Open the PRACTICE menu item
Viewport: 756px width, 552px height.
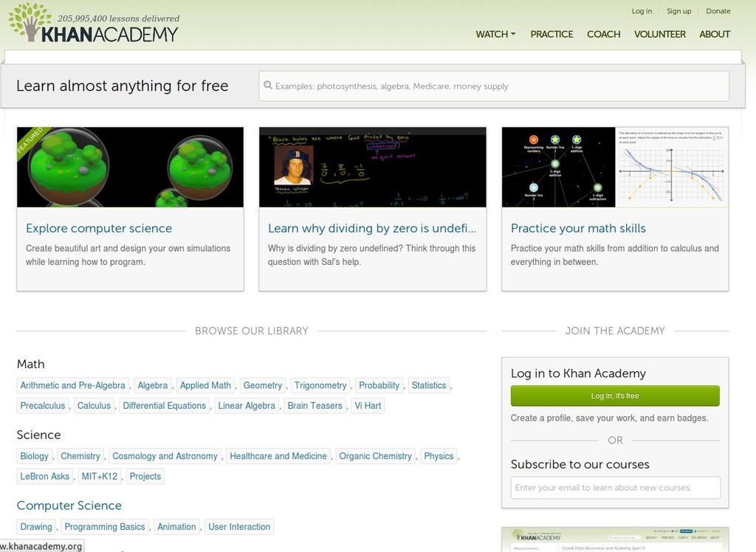[x=551, y=34]
